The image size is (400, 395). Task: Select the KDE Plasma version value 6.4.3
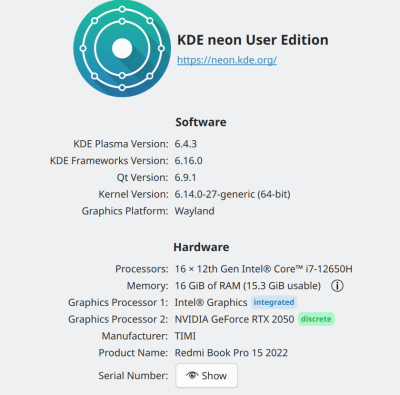[x=186, y=144]
